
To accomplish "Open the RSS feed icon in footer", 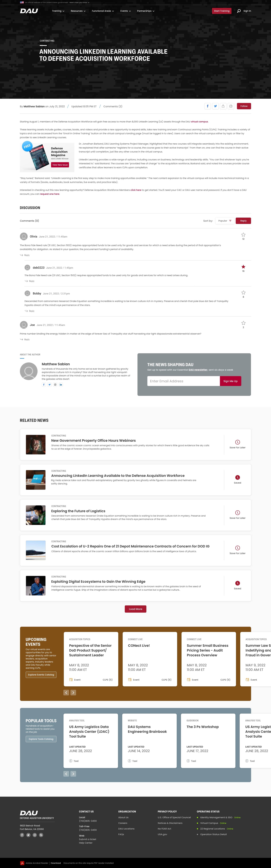I will coord(41,835).
